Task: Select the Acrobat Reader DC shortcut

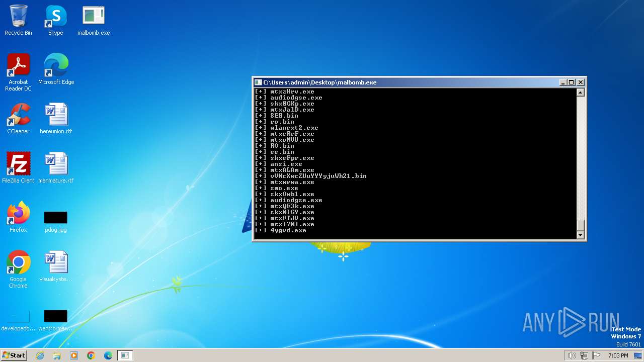Action: click(18, 72)
